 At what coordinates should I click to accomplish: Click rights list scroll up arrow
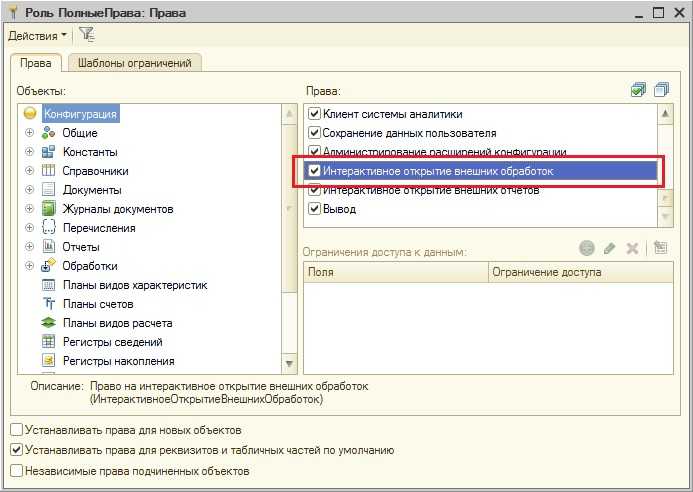665,114
